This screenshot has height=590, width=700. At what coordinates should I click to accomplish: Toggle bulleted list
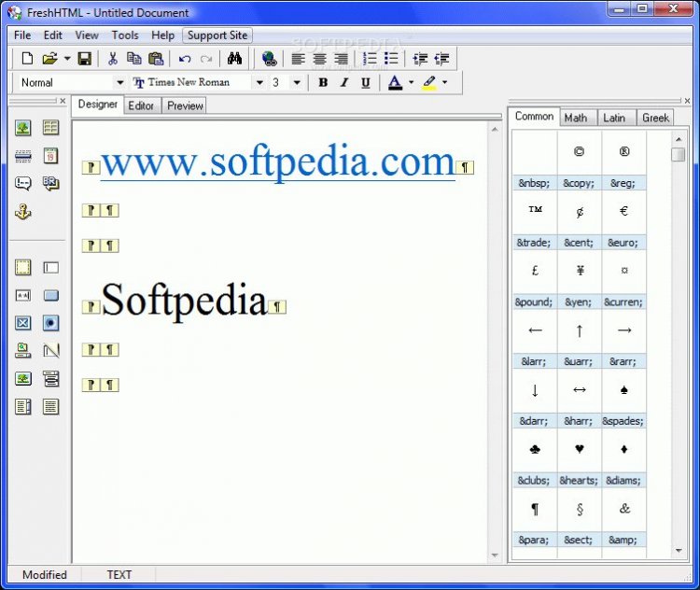391,59
